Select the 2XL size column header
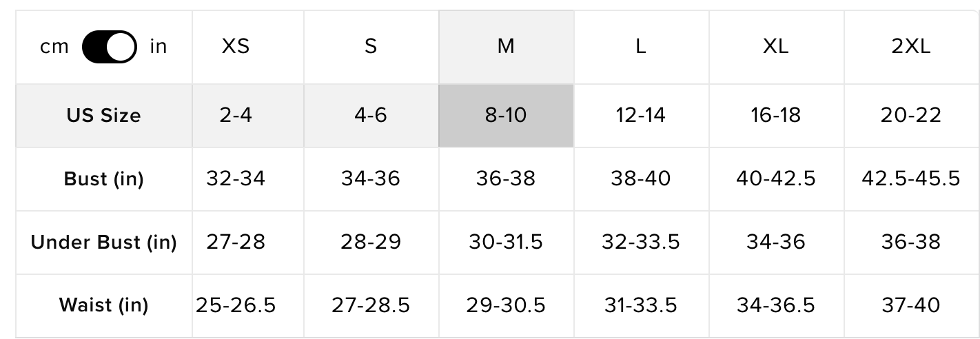Viewport: 980px width, 339px height. tap(910, 47)
